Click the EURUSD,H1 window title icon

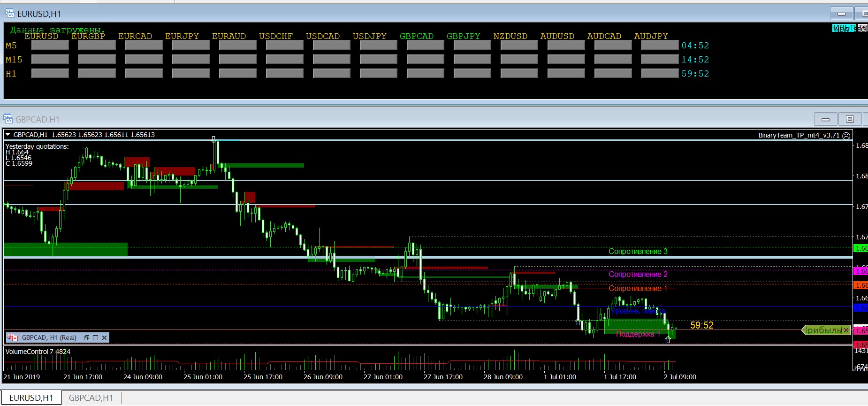(x=9, y=14)
